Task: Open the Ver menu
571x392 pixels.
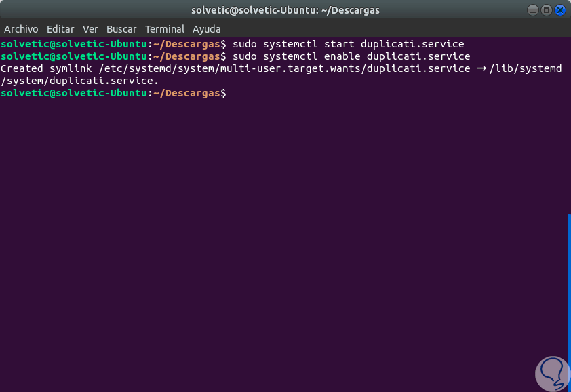Action: tap(90, 29)
